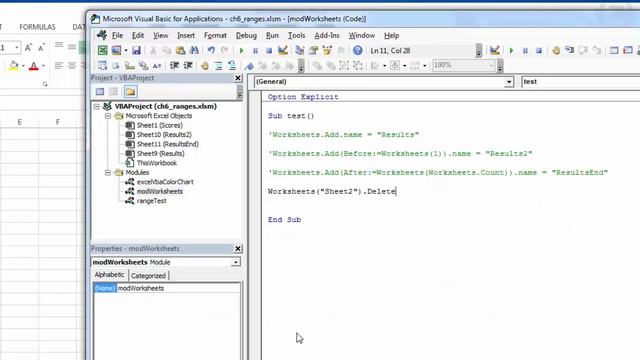Select the excelVbaColorChart module

click(x=165, y=182)
